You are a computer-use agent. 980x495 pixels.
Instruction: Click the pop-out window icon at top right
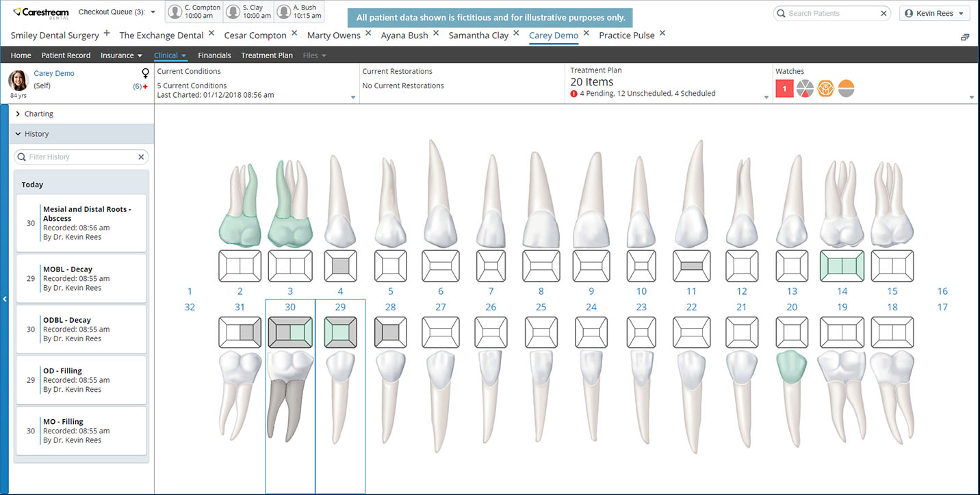tap(965, 37)
